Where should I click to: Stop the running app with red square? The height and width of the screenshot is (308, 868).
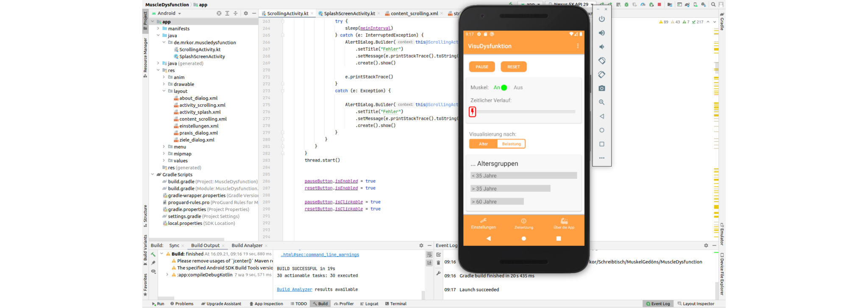tap(659, 5)
